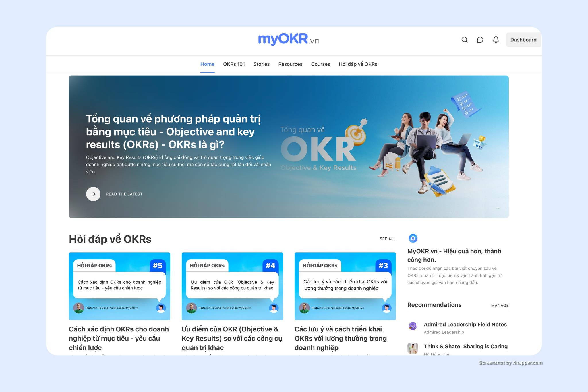Viewport: 588px width, 392px height.
Task: Open article Cách xác định OKRs cho doanh nghiệp
Action: 119,338
